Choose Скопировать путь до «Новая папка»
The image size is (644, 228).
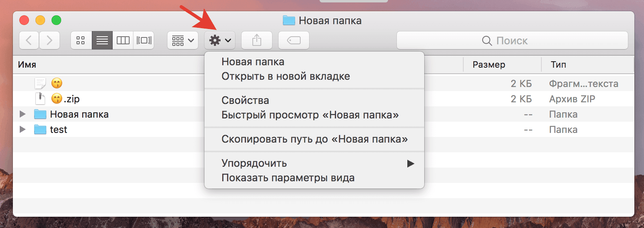[314, 139]
